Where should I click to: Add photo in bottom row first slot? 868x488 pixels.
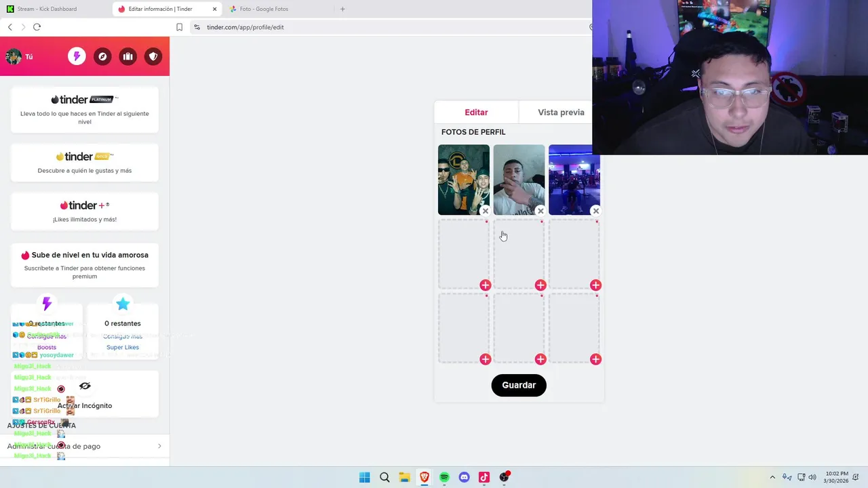pyautogui.click(x=486, y=359)
